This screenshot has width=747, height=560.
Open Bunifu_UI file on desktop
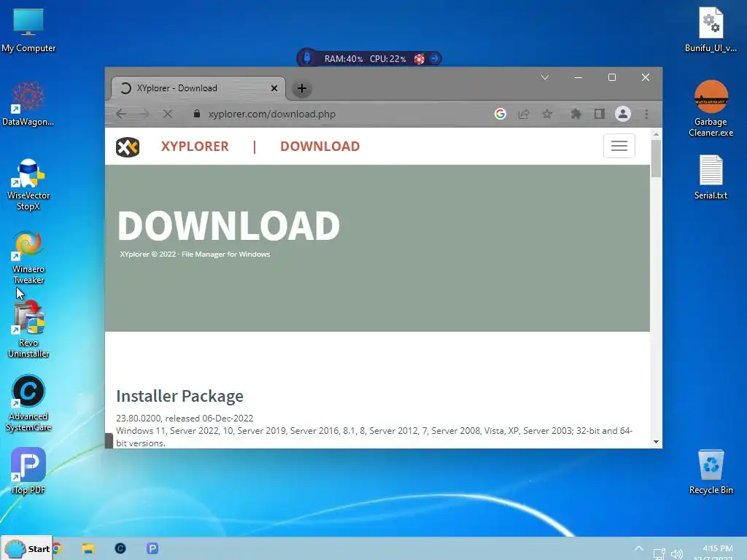[711, 30]
